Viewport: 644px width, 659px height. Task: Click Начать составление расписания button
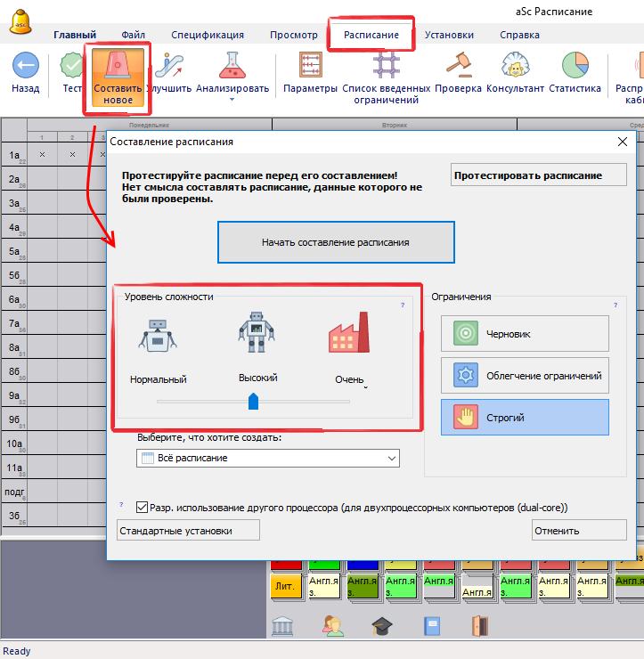(336, 242)
